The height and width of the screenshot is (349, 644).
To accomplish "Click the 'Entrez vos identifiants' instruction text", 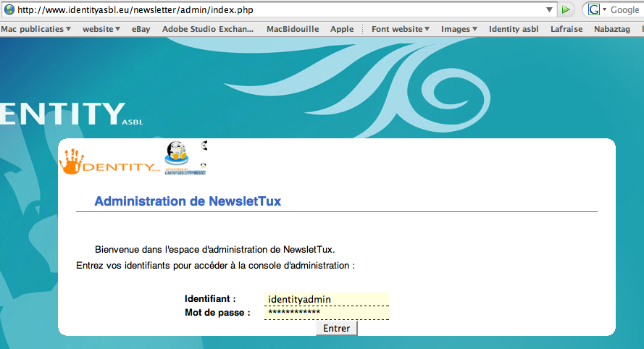I will click(215, 266).
